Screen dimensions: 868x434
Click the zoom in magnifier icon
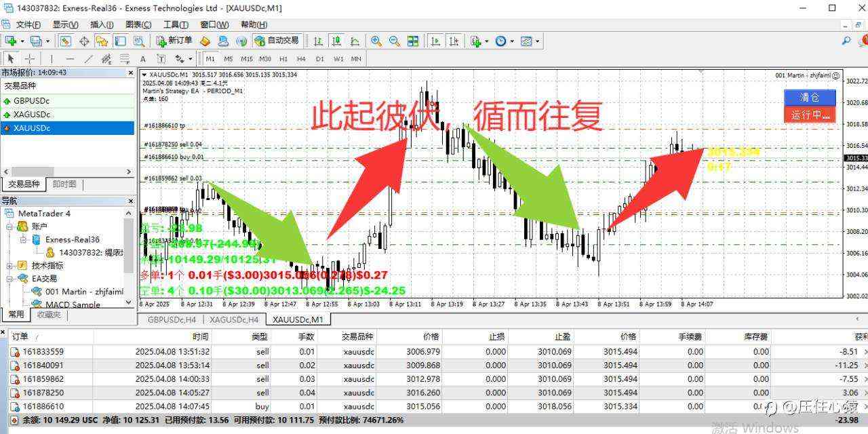coord(376,41)
